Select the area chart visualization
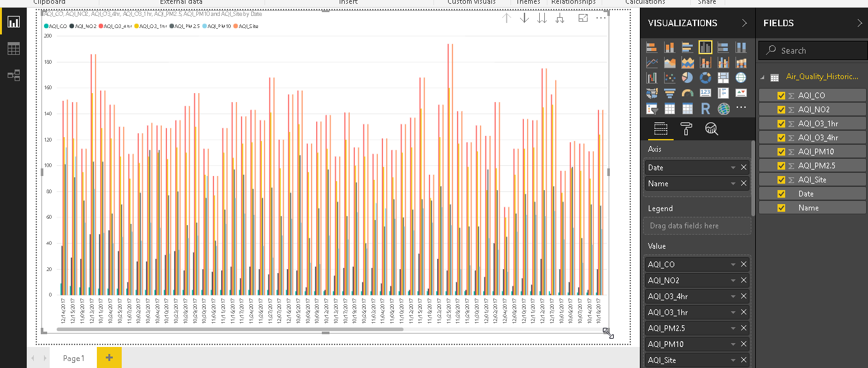 coord(669,63)
